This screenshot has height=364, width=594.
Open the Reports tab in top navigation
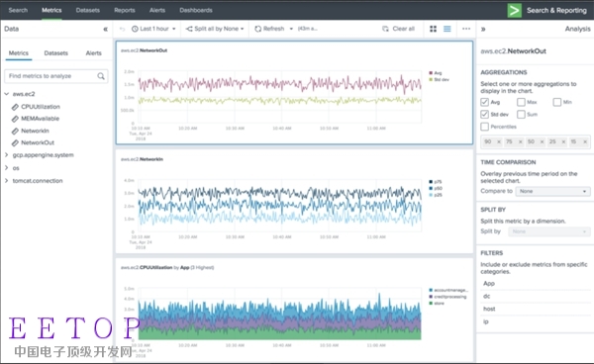click(125, 10)
